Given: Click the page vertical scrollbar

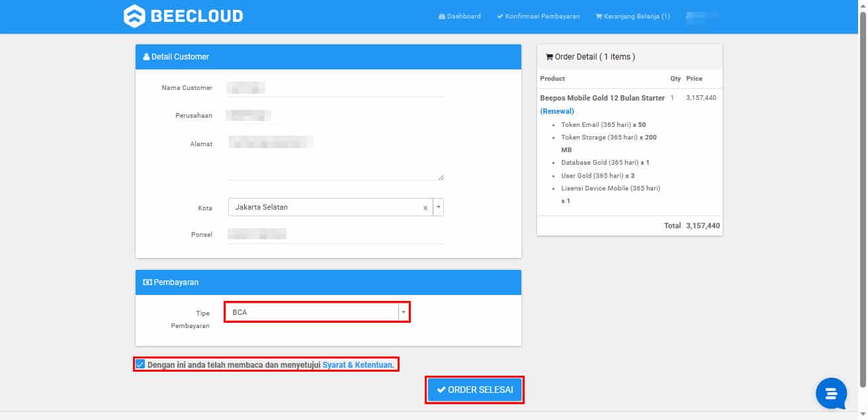Looking at the screenshot, I should tap(863, 198).
